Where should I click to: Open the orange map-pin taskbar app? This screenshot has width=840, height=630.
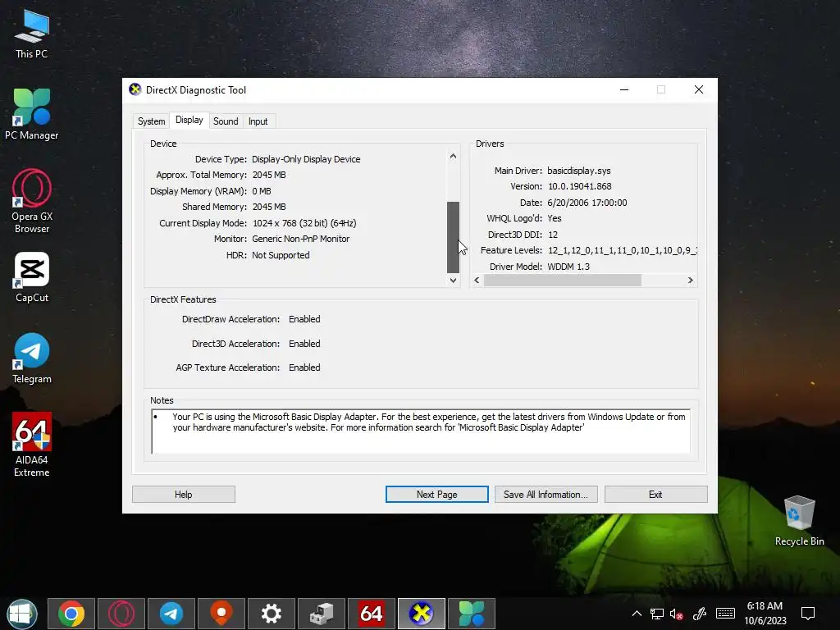pos(221,614)
